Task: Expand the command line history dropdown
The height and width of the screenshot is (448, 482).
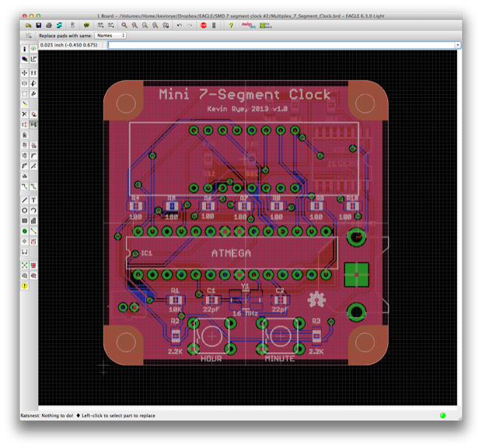Action: tap(458, 45)
